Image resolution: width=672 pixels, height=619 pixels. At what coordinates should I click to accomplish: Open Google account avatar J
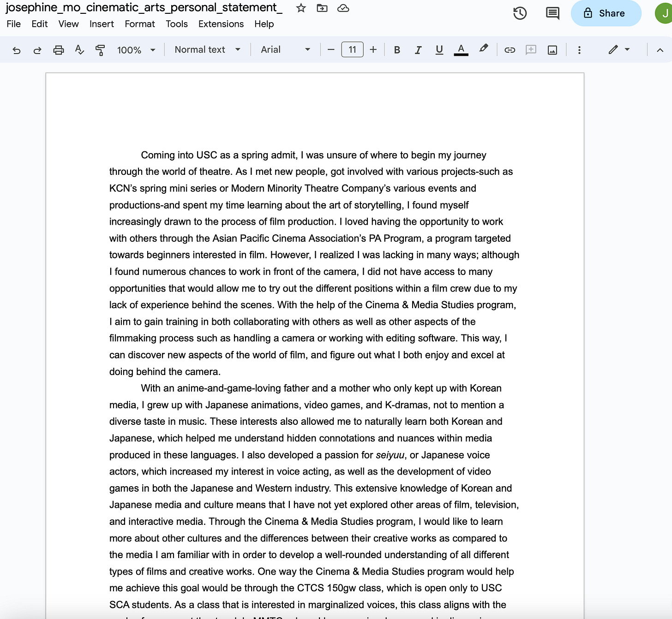(x=664, y=13)
